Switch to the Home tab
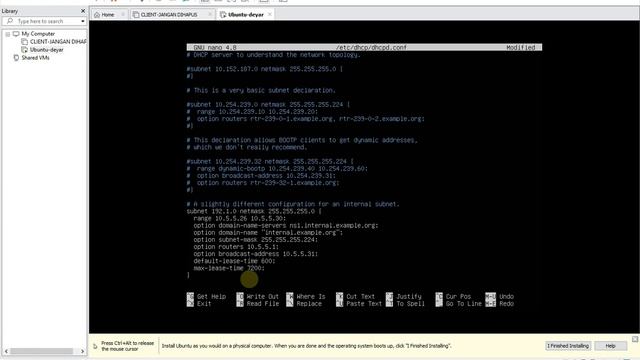Viewport: 640px width, 360px height. [107, 15]
